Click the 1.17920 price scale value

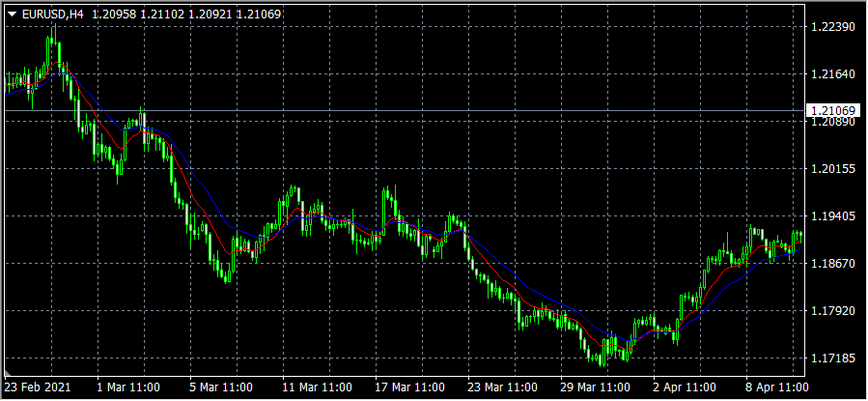click(833, 311)
